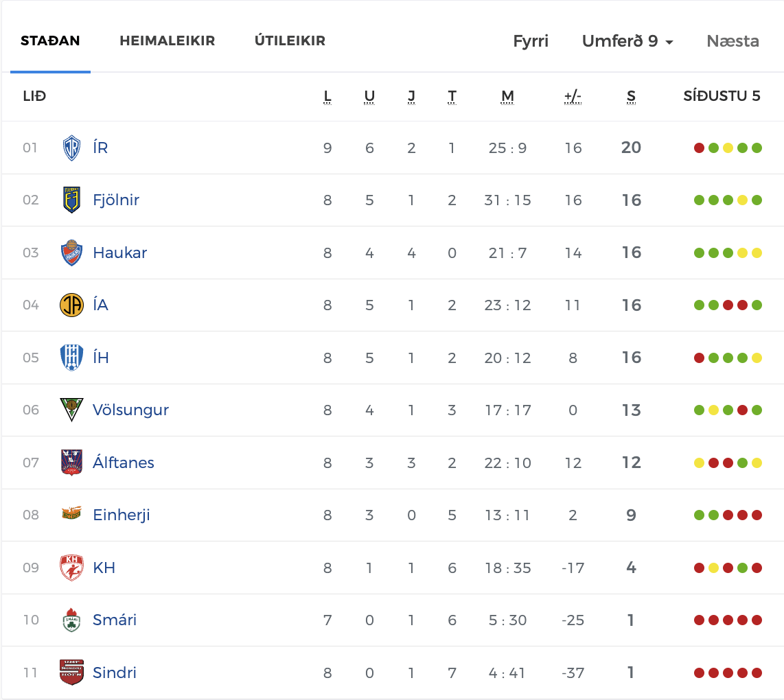Click the Sindri team crest
The image size is (784, 700).
click(71, 673)
